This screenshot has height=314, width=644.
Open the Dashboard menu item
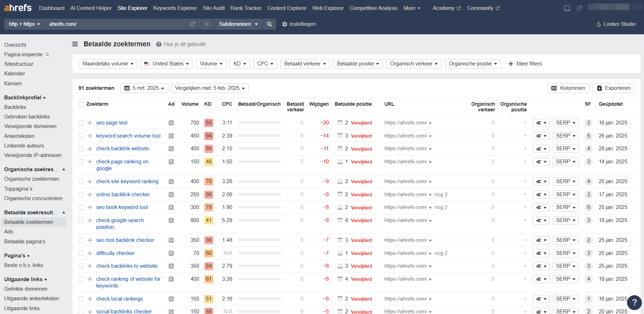click(52, 8)
